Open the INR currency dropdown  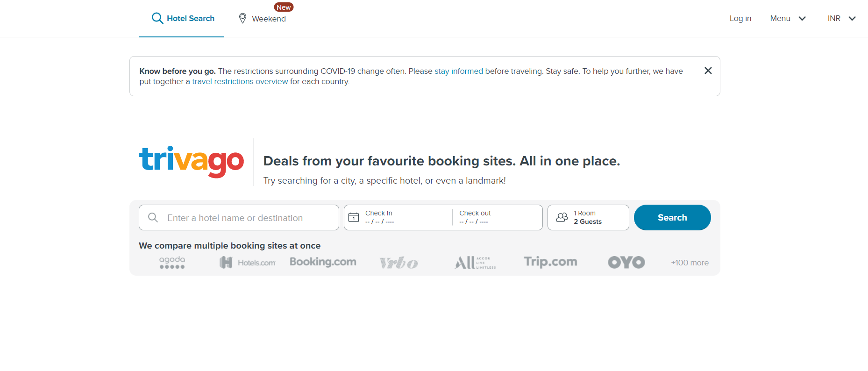coord(841,18)
